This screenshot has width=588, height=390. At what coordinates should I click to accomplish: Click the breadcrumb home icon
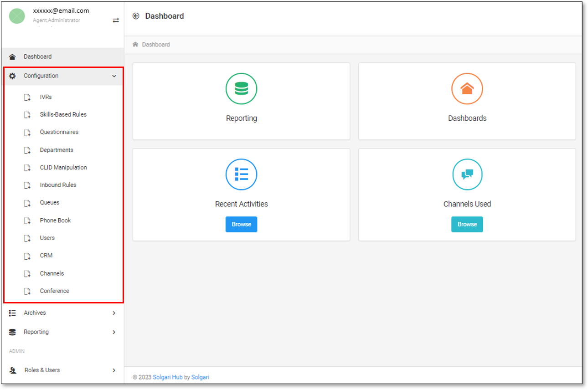135,44
